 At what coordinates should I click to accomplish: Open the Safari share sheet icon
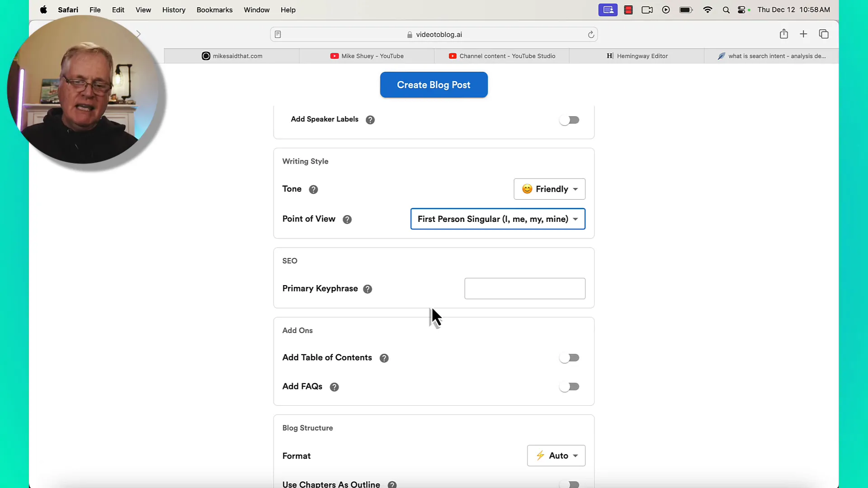[784, 34]
